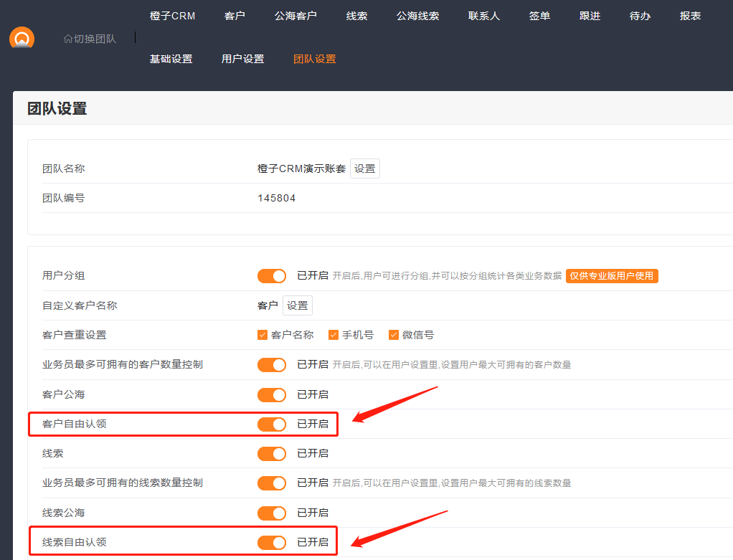Screen dimensions: 733x560
Task: Select the 团队设置 tab
Action: (x=314, y=59)
